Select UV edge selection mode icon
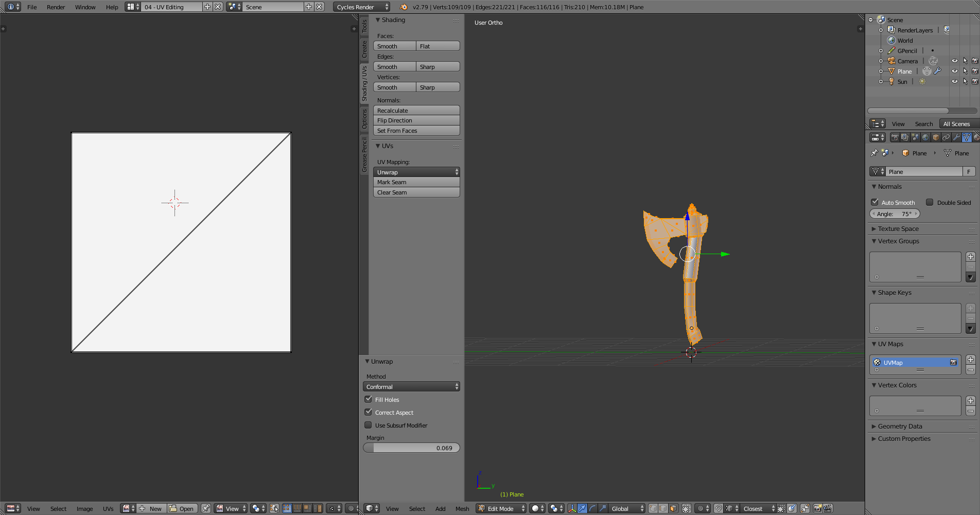Screen dimensions: 980x515 pos(297,508)
